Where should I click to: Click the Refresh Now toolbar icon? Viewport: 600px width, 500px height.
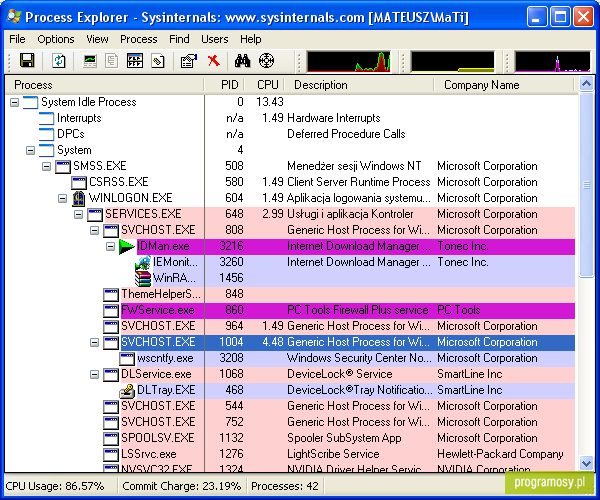[x=59, y=60]
